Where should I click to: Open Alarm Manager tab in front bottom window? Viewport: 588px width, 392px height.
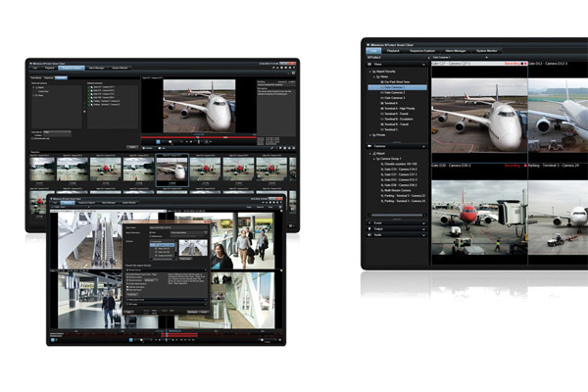click(x=109, y=203)
